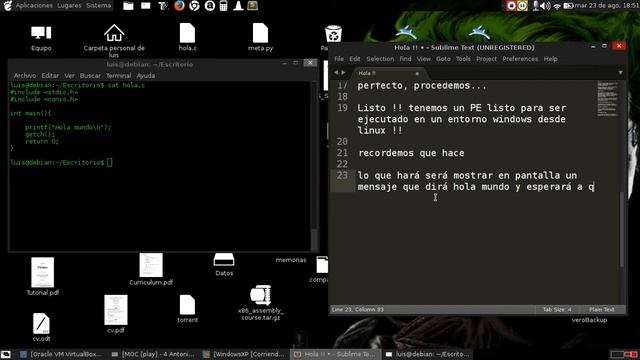Open the date and time clock
The height and width of the screenshot is (360, 640).
(607, 6)
